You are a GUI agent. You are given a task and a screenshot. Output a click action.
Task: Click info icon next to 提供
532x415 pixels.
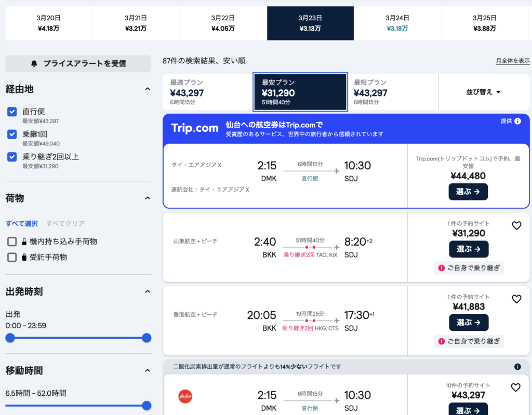[517, 121]
